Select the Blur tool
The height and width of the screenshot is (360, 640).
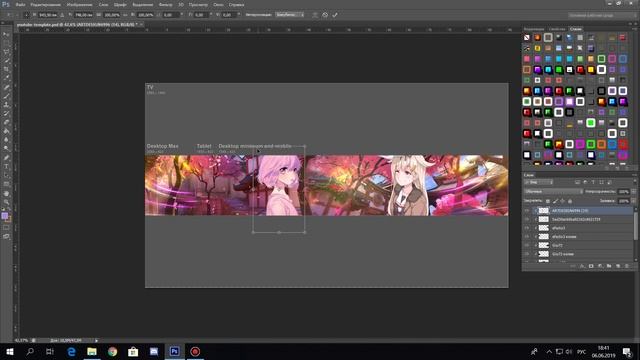(6, 140)
